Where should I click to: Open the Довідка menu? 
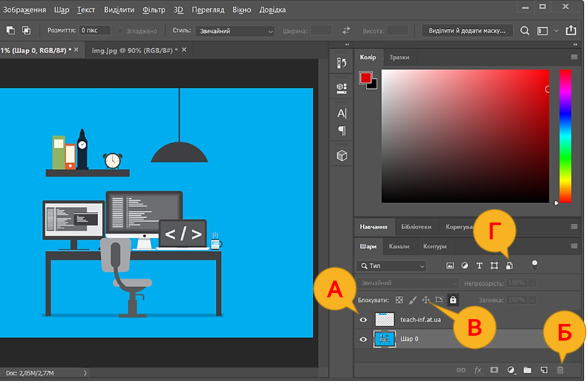point(272,10)
